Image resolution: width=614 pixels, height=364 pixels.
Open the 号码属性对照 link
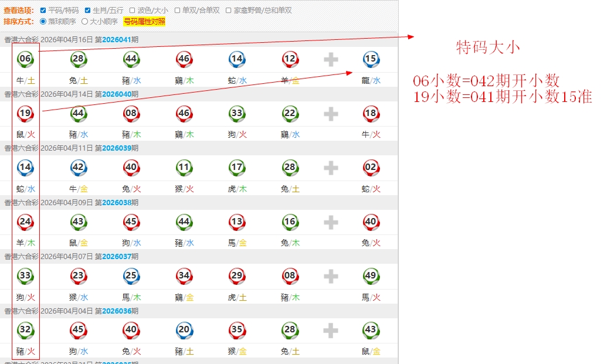point(144,22)
